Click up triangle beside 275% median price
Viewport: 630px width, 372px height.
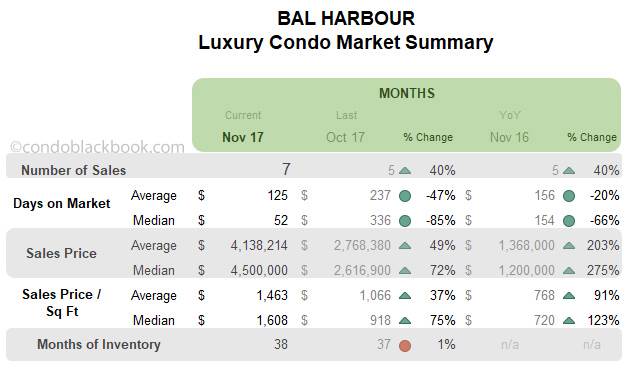(569, 270)
